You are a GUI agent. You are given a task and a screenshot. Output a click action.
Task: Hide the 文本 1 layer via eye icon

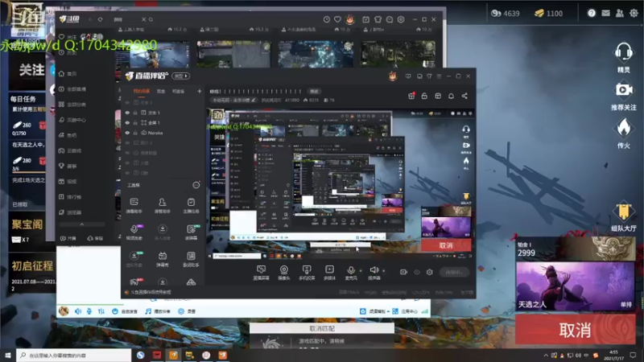127,113
